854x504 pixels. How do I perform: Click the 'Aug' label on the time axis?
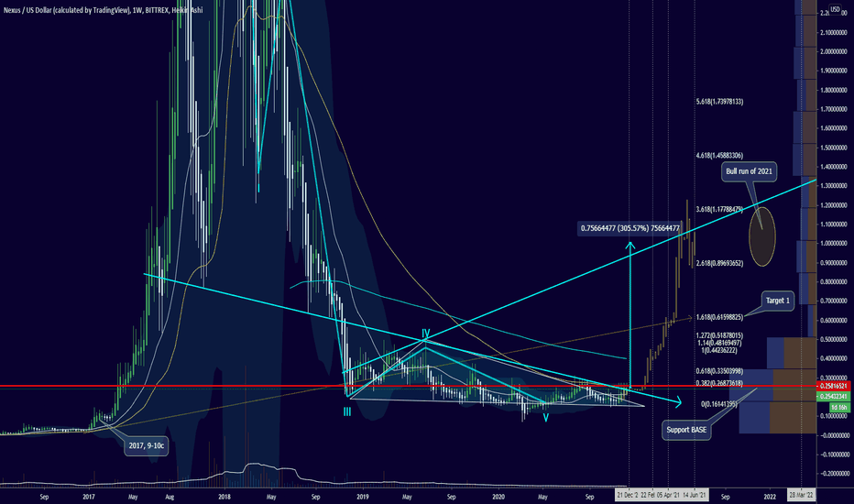pos(170,497)
